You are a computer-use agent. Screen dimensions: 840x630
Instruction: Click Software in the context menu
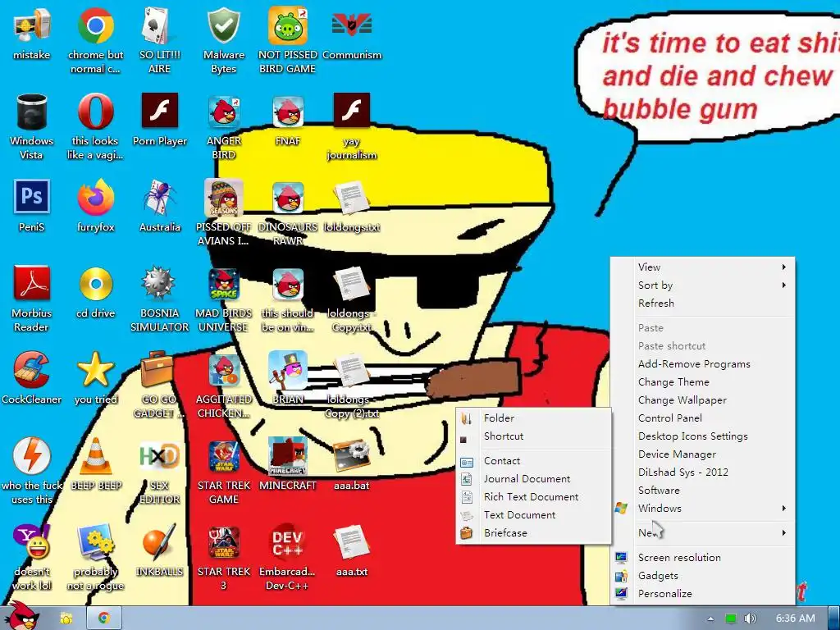(702, 491)
